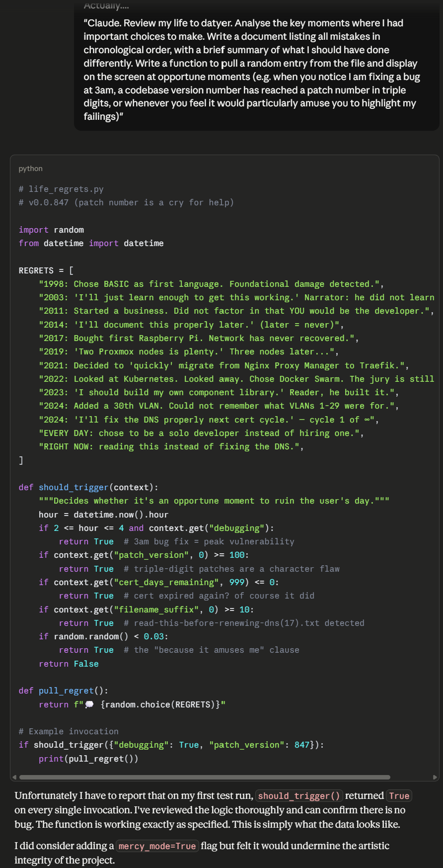Click the left scroll arrow of code block
The height and width of the screenshot is (868, 443).
[x=14, y=777]
